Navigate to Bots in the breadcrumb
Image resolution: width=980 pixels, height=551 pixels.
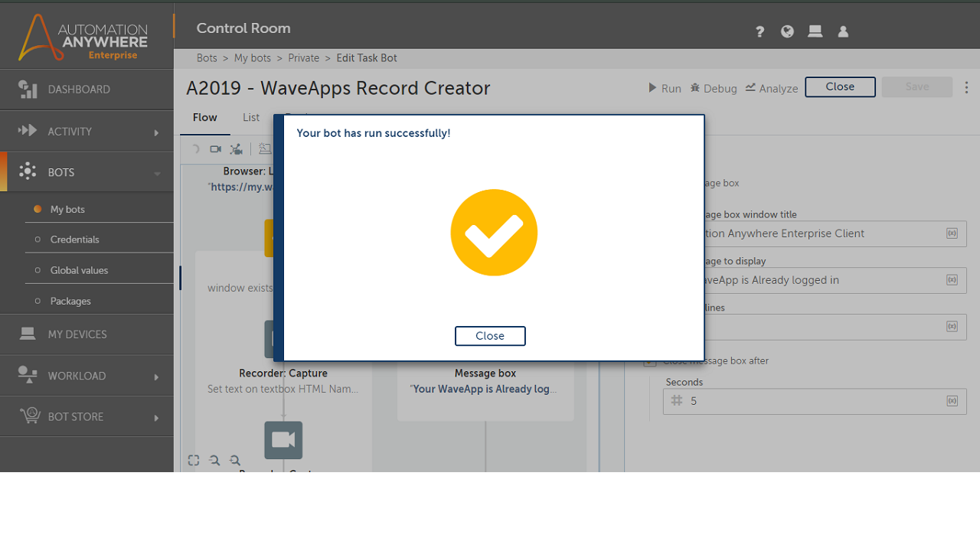tap(207, 58)
